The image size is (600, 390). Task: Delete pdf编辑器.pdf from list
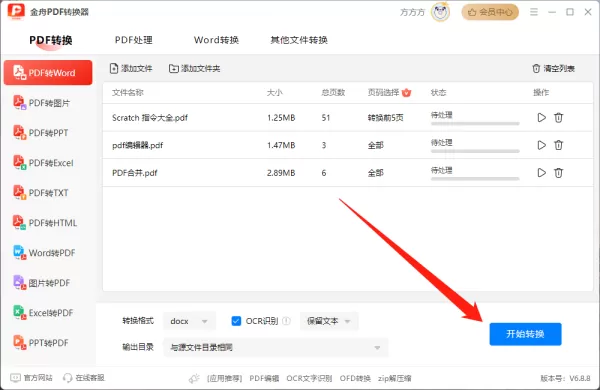point(558,145)
